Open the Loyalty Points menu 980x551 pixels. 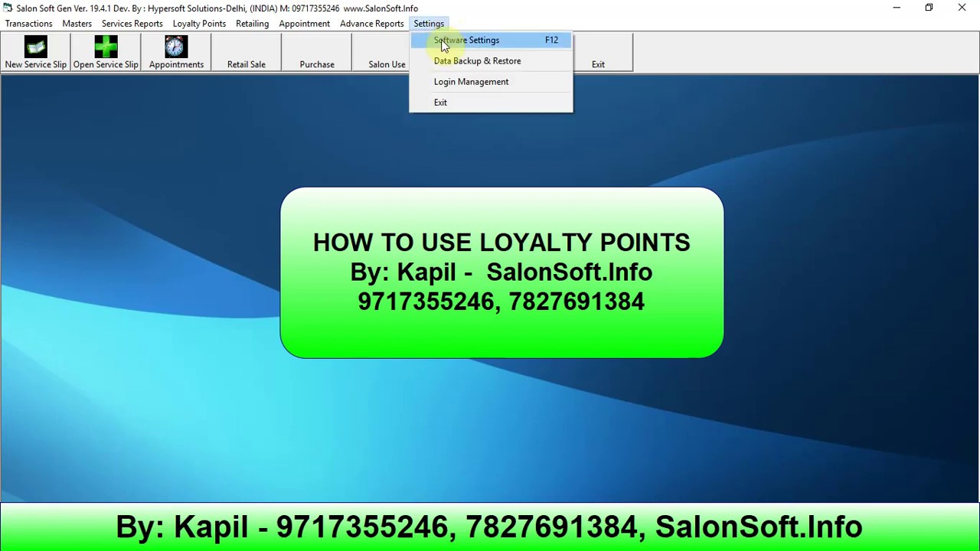coord(199,24)
